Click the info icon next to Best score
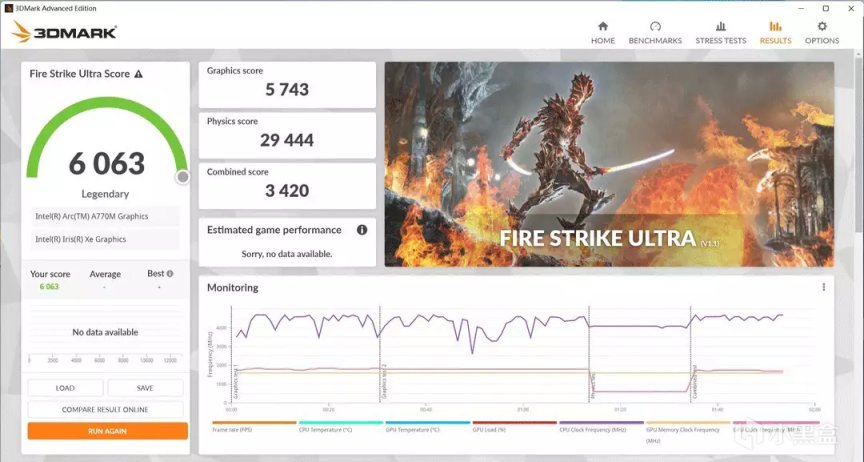Viewport: 864px width, 462px height. pyautogui.click(x=170, y=273)
